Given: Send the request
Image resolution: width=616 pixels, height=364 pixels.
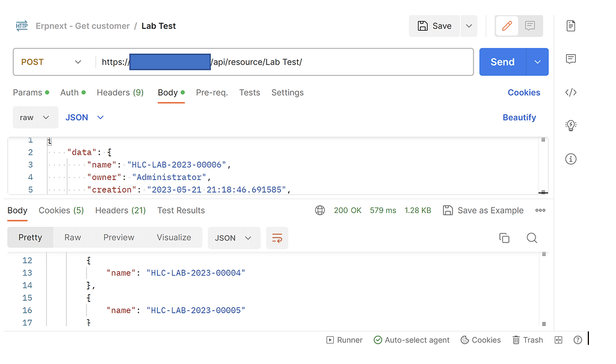Looking at the screenshot, I should point(502,62).
